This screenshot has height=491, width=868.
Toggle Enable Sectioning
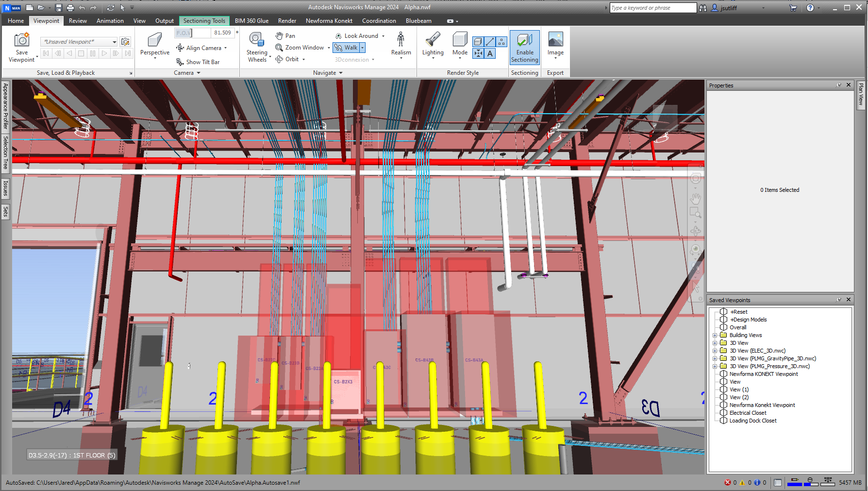[x=525, y=47]
